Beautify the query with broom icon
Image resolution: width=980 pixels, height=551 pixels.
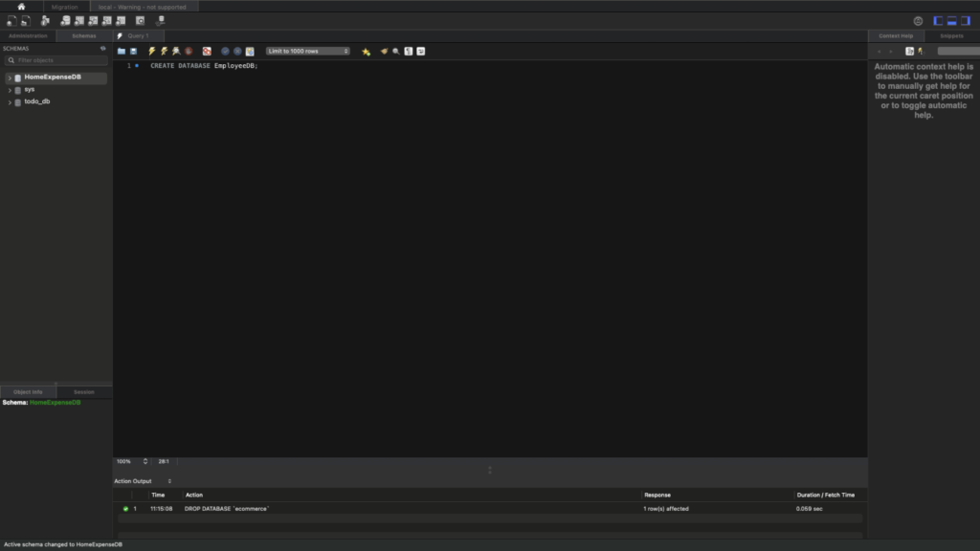pyautogui.click(x=384, y=51)
